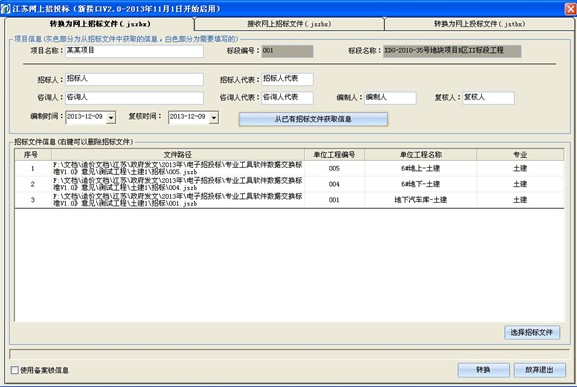Click the 单位工程名称 column header
Viewport: 577px width, 387px height.
pyautogui.click(x=421, y=155)
